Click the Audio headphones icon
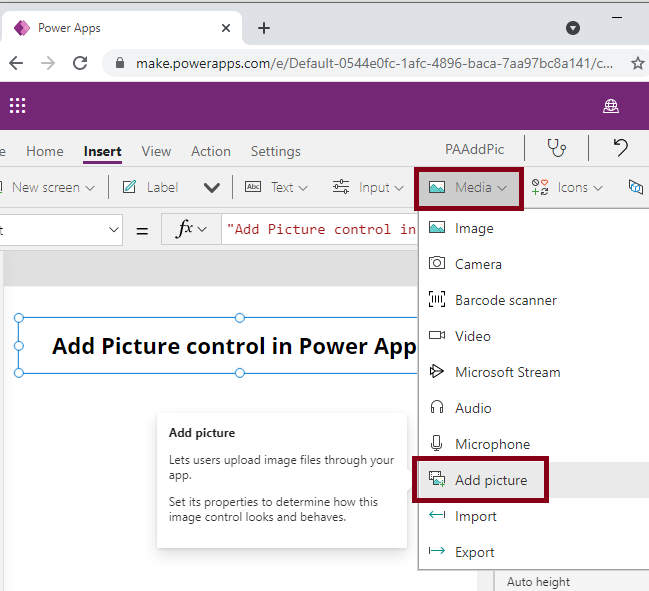The image size is (649, 591). (x=437, y=407)
